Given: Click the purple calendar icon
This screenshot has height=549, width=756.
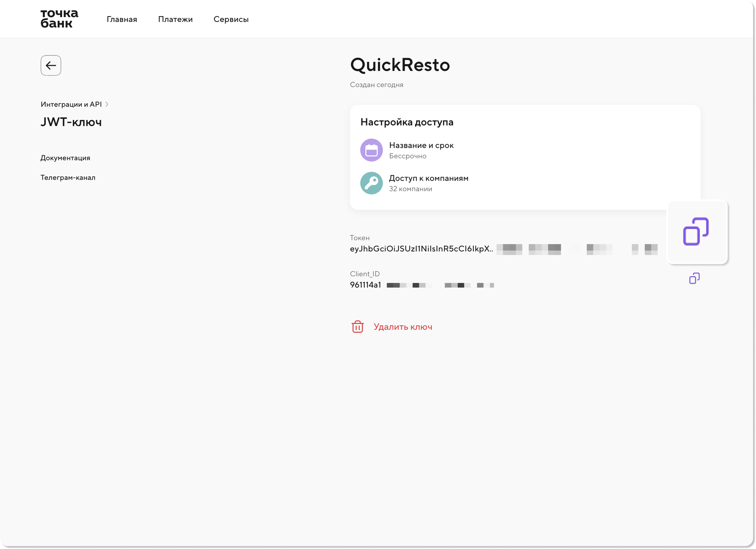Looking at the screenshot, I should click(371, 150).
